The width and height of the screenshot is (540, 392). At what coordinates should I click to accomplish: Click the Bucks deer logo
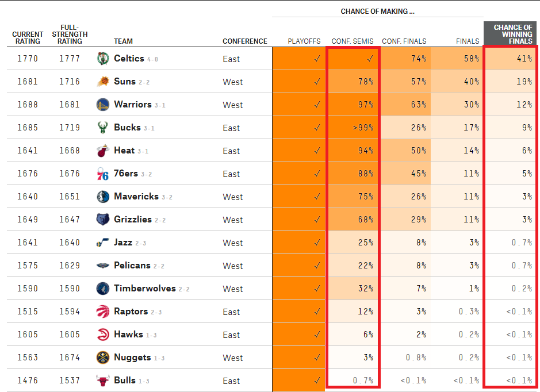point(102,128)
